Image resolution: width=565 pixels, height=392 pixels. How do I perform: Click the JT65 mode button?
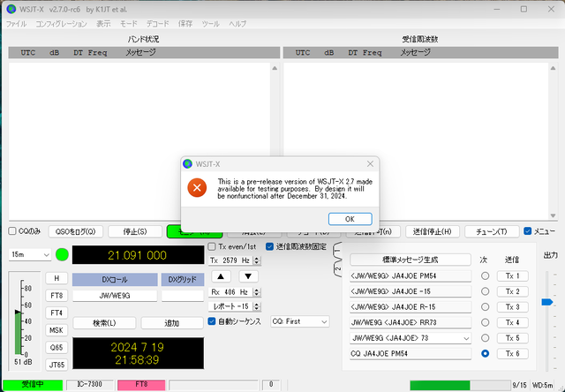[56, 365]
